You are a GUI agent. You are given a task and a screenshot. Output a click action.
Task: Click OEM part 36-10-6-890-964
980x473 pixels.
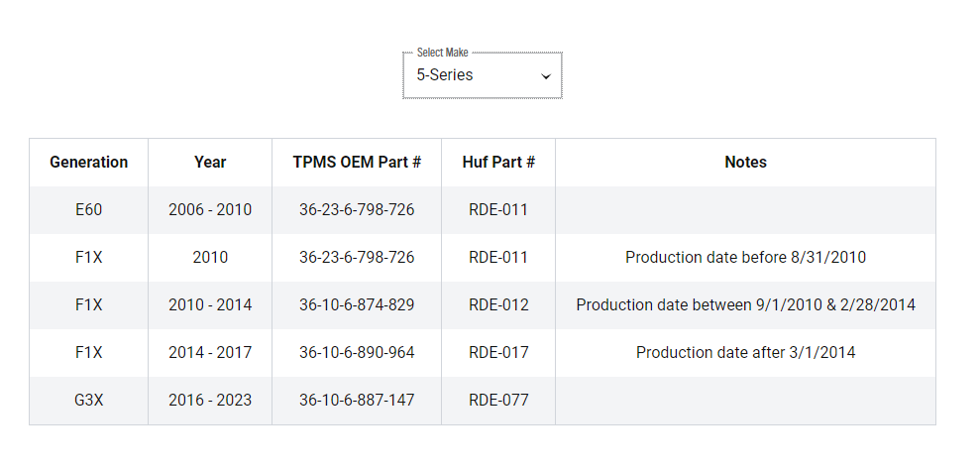pos(357,352)
